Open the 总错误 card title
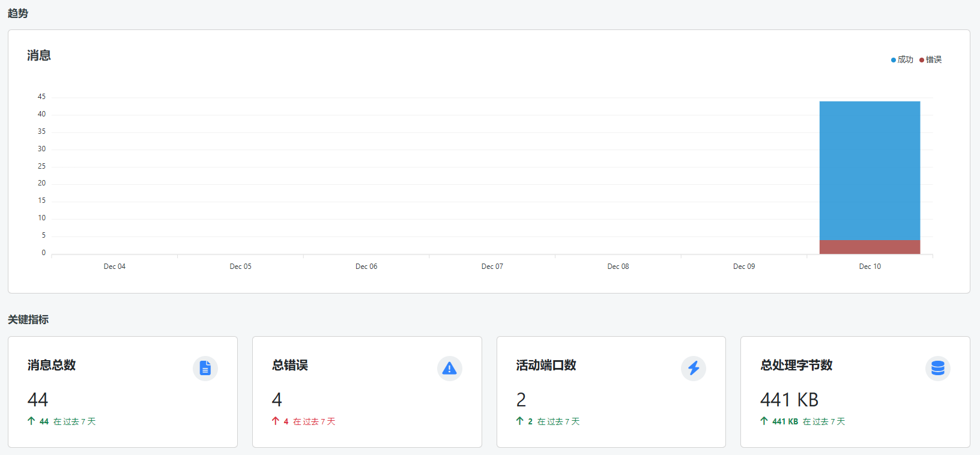Image resolution: width=980 pixels, height=455 pixels. (290, 365)
